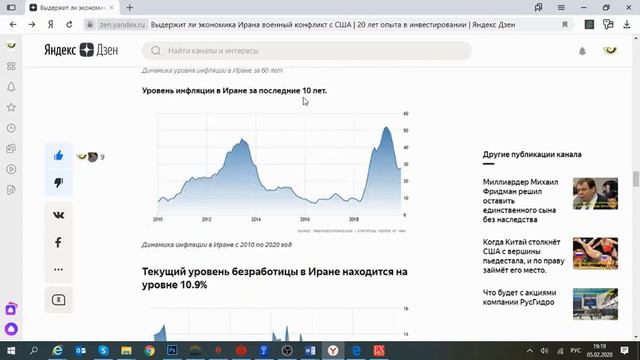Open Yandex home via Я button

[x=51, y=25]
